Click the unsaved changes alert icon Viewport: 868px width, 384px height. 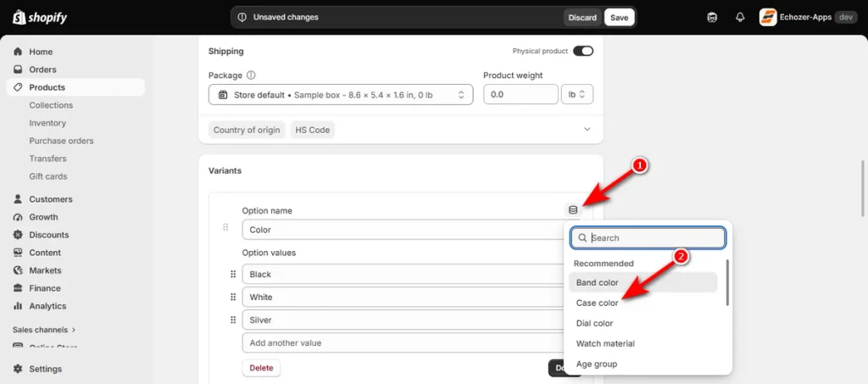[242, 17]
